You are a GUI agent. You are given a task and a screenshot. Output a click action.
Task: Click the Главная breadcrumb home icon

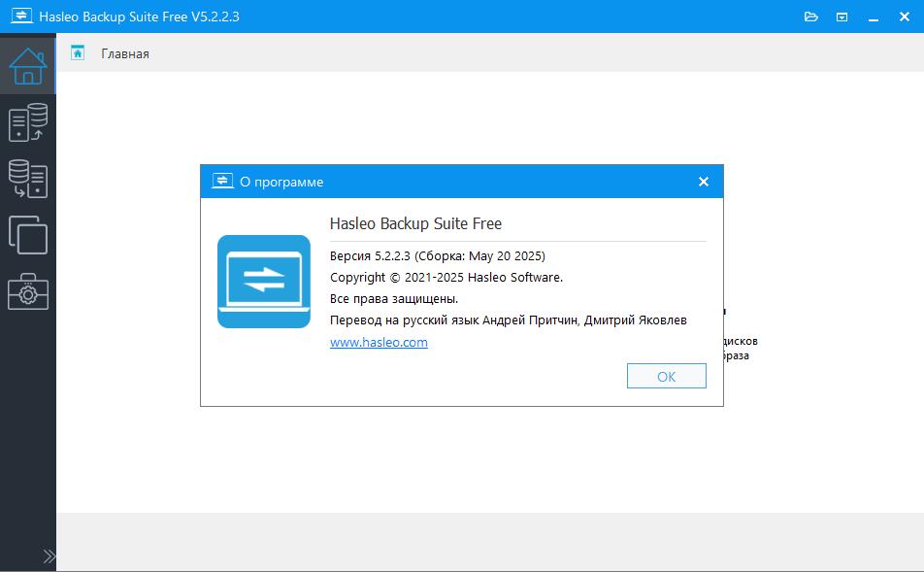click(x=78, y=53)
